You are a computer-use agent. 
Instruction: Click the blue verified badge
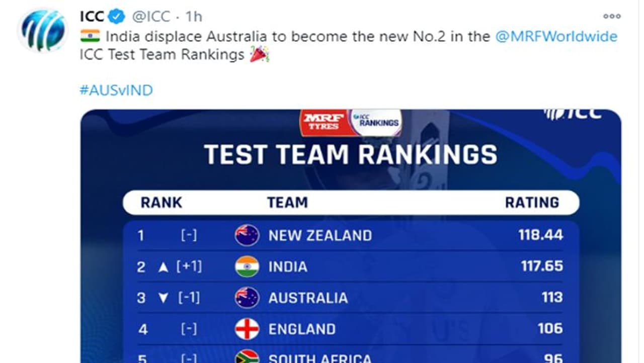tap(117, 17)
